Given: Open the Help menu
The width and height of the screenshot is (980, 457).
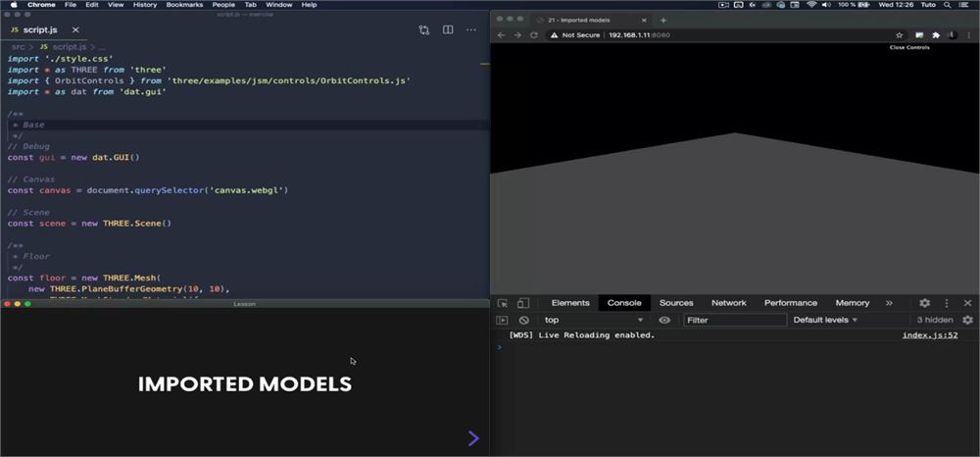Looking at the screenshot, I should pos(309,4).
